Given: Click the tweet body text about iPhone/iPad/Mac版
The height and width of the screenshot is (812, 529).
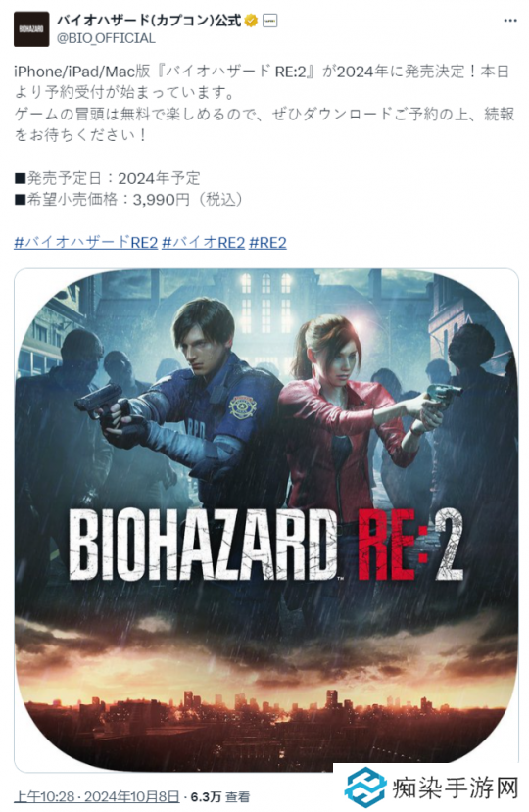Looking at the screenshot, I should coord(264,103).
